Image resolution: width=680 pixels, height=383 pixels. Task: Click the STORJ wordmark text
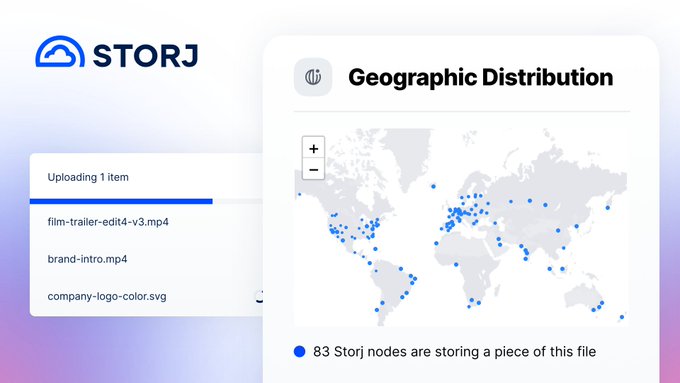click(x=146, y=56)
